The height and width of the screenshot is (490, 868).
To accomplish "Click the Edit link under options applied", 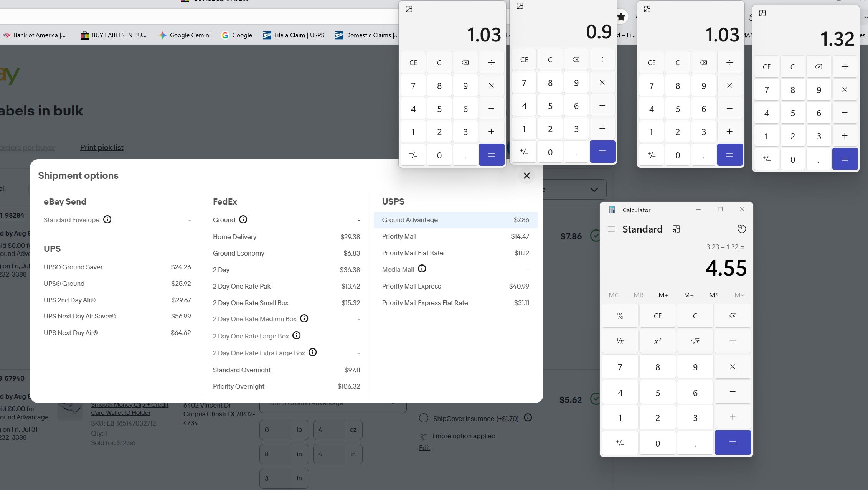I will pos(424,448).
